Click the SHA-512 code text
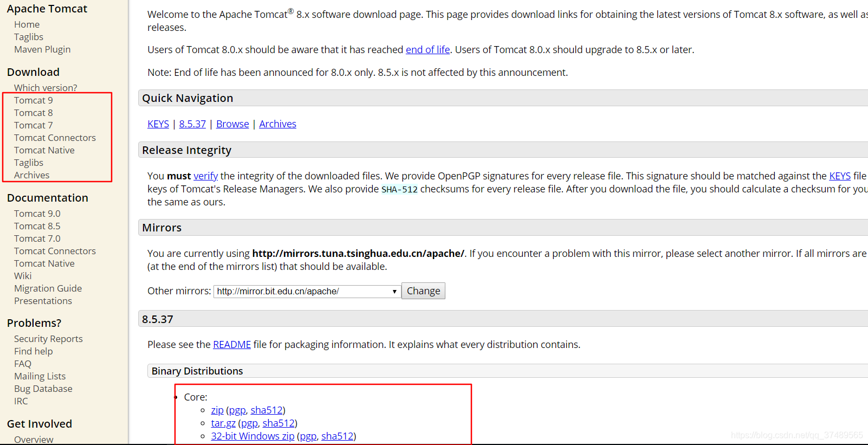 click(x=399, y=190)
